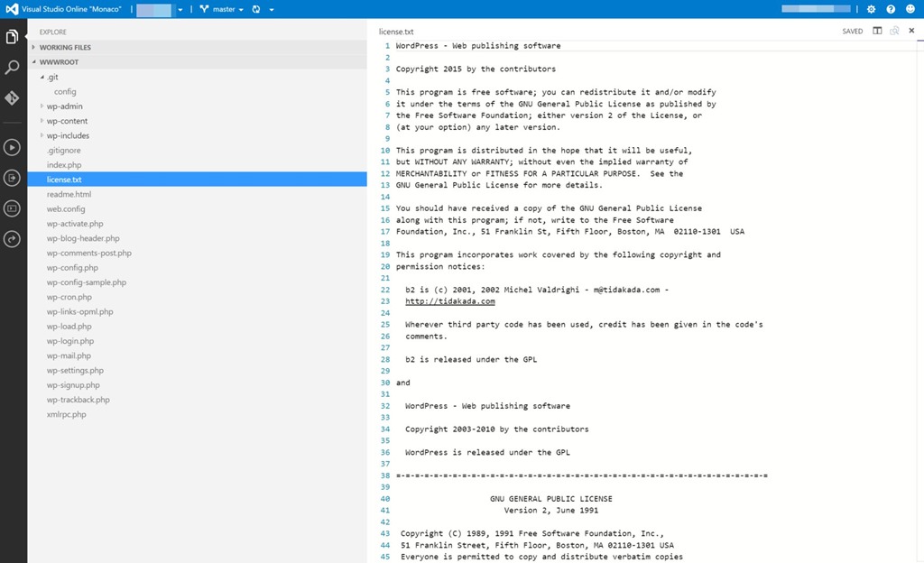Expand the wp-includes folder
The width and height of the screenshot is (924, 563).
click(68, 135)
